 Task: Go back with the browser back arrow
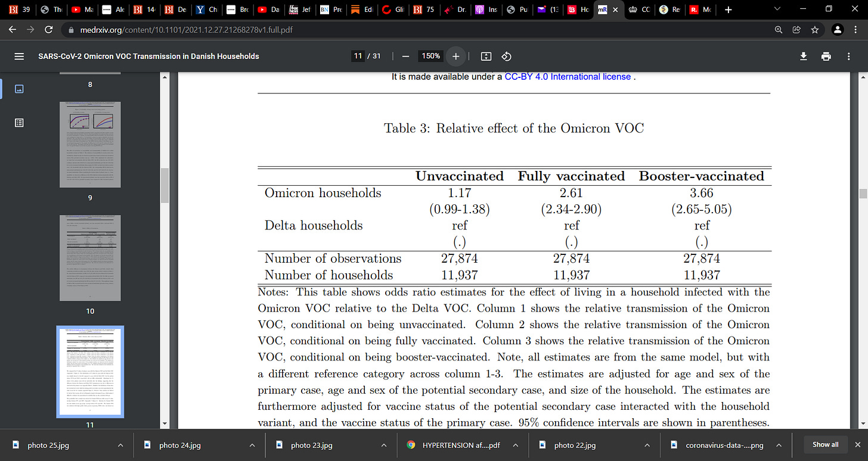point(13,29)
